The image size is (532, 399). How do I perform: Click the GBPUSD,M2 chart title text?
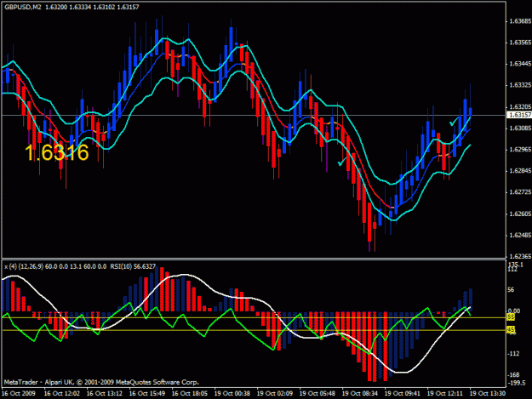pos(23,7)
